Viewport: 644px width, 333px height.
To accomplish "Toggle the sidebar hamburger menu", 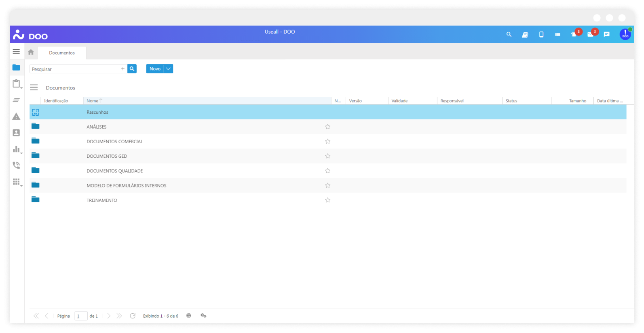I will click(16, 52).
